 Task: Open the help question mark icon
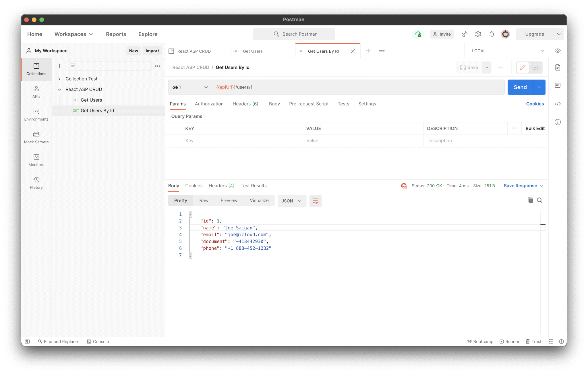point(562,342)
